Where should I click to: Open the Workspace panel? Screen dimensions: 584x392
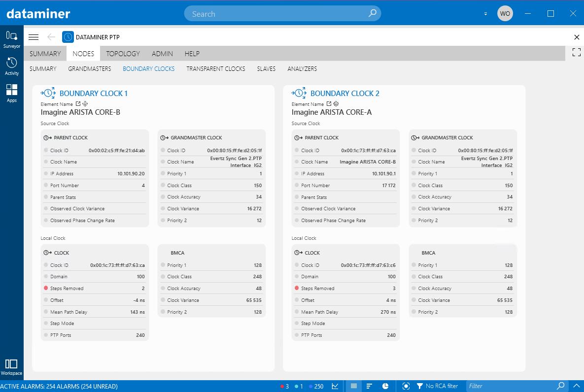(x=11, y=367)
